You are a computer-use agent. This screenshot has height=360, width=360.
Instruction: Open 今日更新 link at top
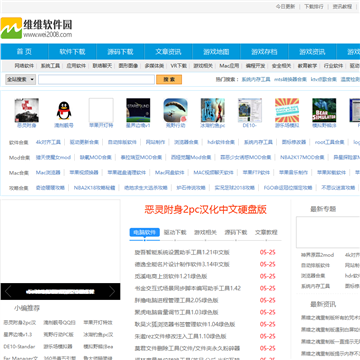click(285, 6)
